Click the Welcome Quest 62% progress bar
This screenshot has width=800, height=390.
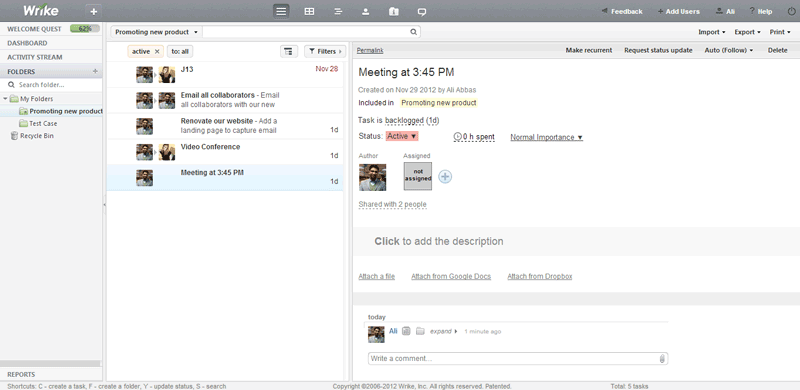pyautogui.click(x=85, y=29)
